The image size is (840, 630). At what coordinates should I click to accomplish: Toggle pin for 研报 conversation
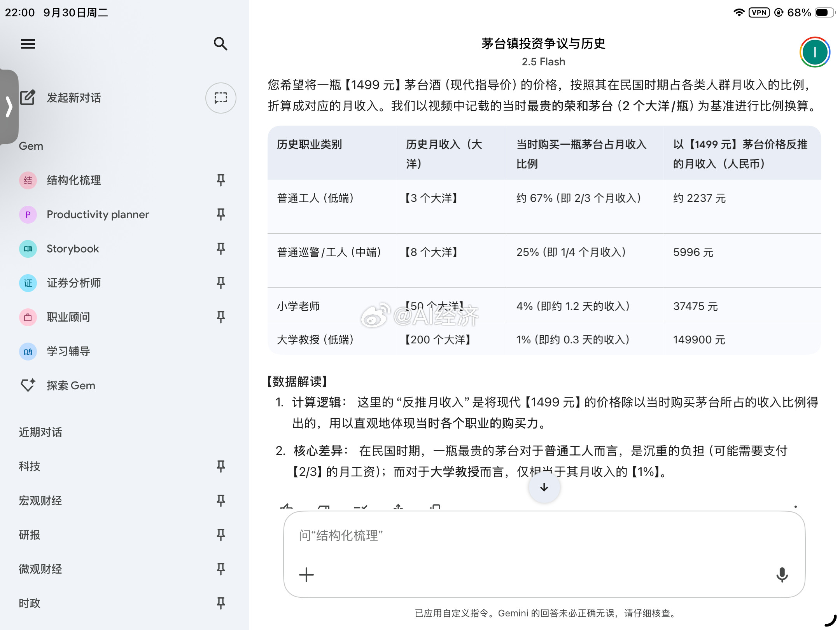220,535
